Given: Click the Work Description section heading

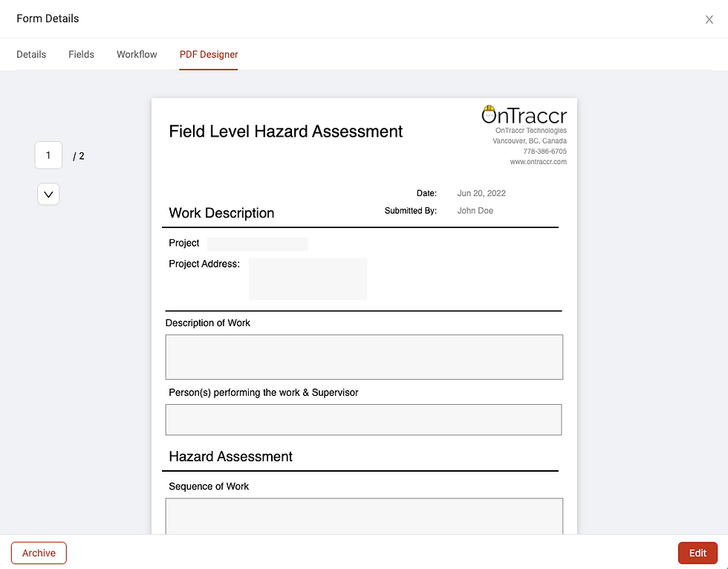Looking at the screenshot, I should [x=221, y=213].
